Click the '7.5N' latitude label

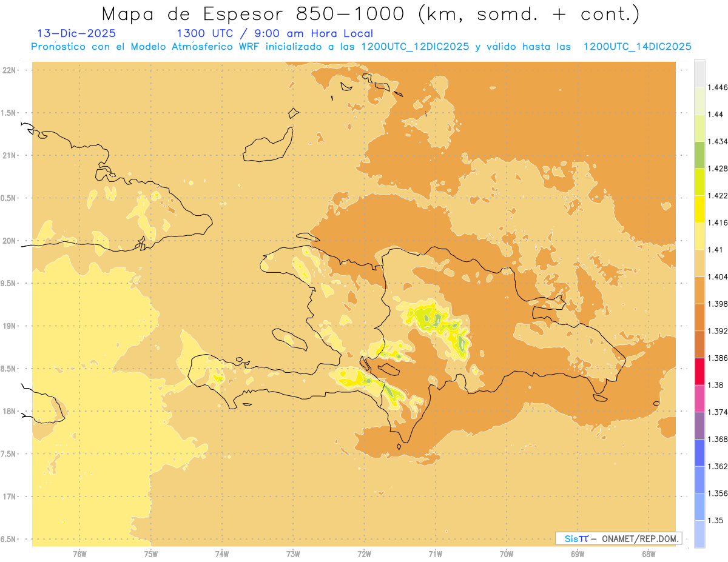click(x=9, y=454)
